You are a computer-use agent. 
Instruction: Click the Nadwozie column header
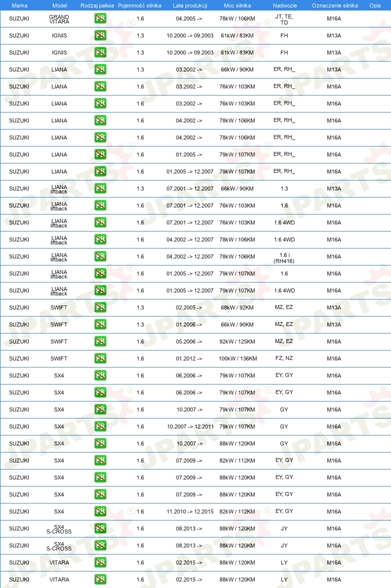(285, 5)
